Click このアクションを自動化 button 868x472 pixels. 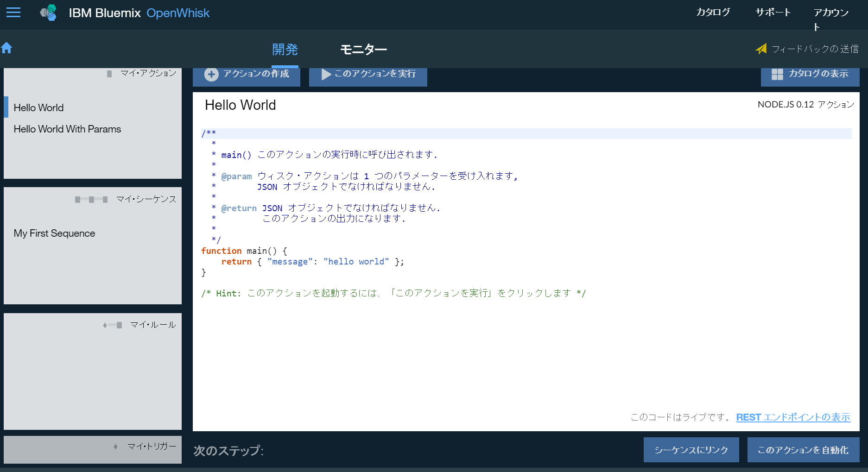click(803, 450)
